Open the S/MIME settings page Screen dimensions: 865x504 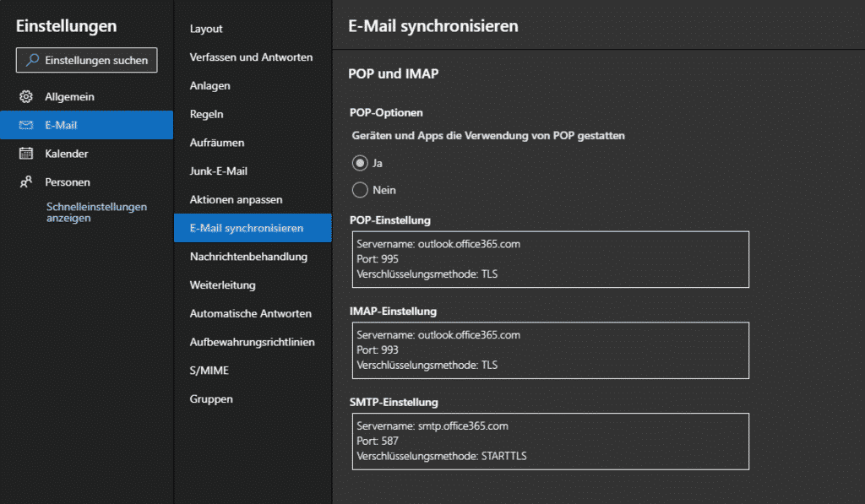pyautogui.click(x=253, y=371)
